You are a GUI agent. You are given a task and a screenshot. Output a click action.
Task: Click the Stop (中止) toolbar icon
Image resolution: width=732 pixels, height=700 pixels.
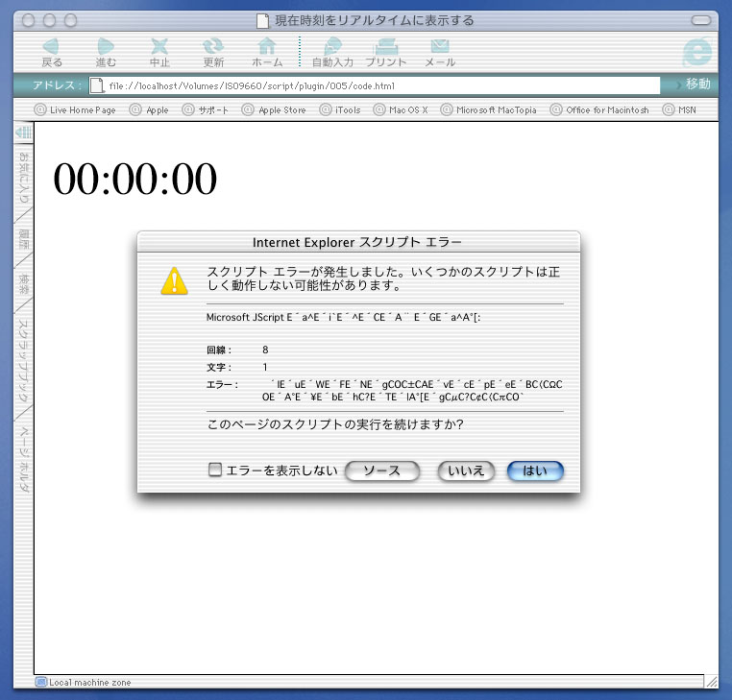tap(159, 46)
